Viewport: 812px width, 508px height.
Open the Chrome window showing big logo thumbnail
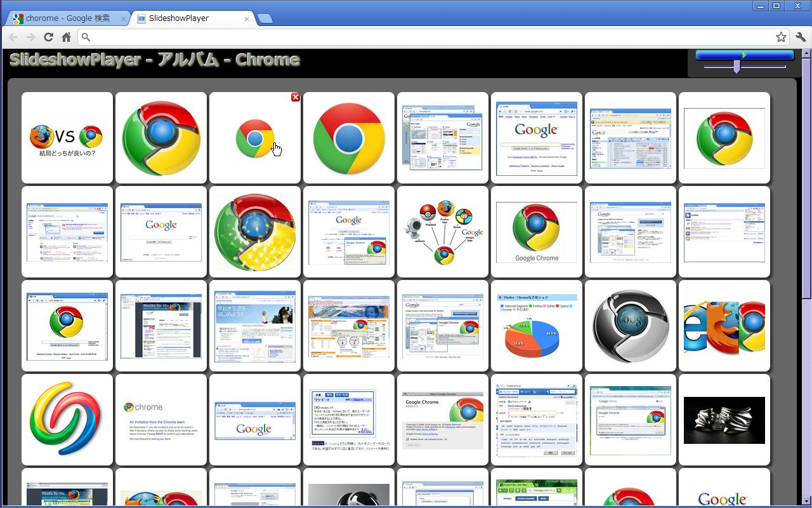(x=67, y=326)
